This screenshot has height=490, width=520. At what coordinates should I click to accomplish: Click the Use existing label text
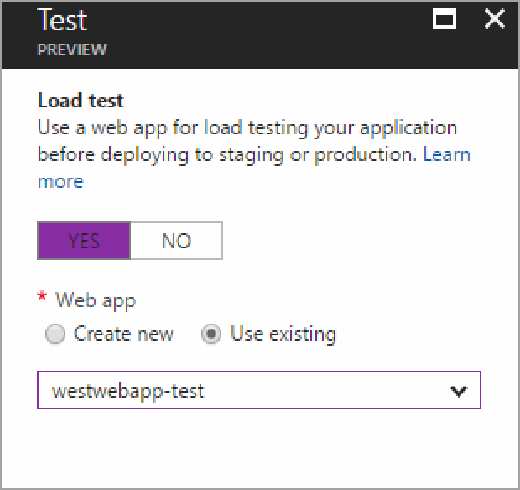[x=283, y=334]
